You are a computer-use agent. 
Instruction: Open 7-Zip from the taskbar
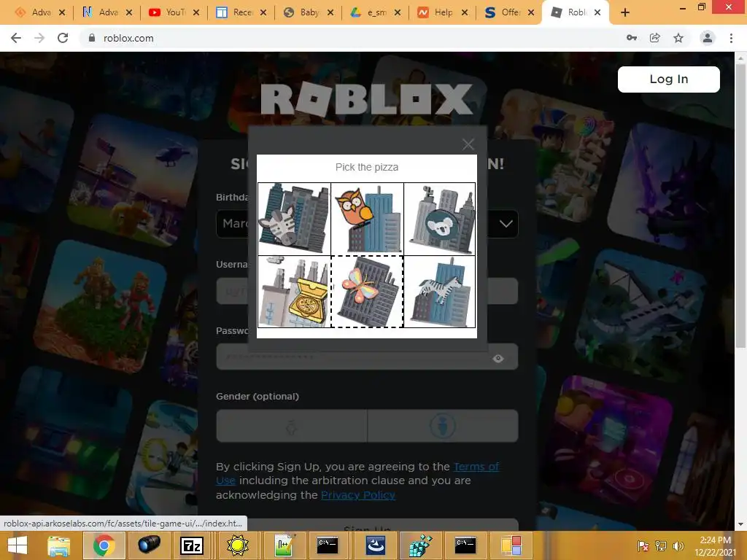192,545
